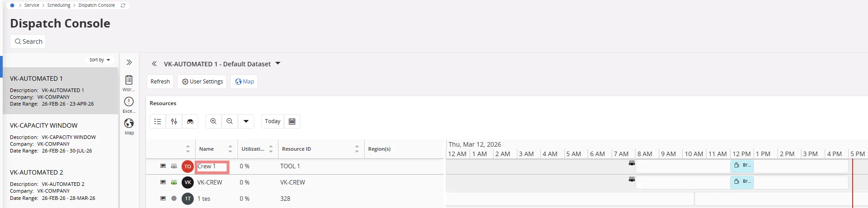Zoom out on the timeline
Screen dimensions: 868x208
[x=230, y=121]
